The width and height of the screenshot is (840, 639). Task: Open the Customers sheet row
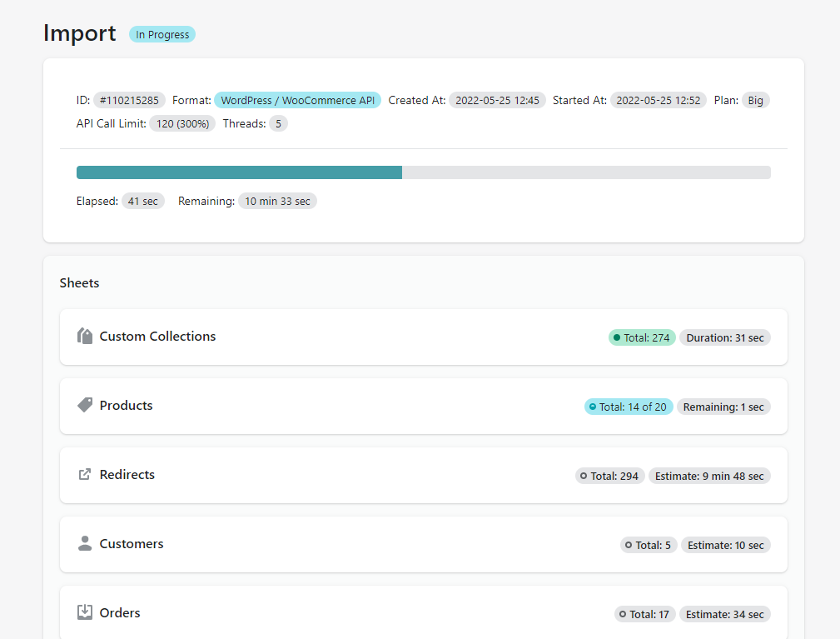(x=423, y=544)
